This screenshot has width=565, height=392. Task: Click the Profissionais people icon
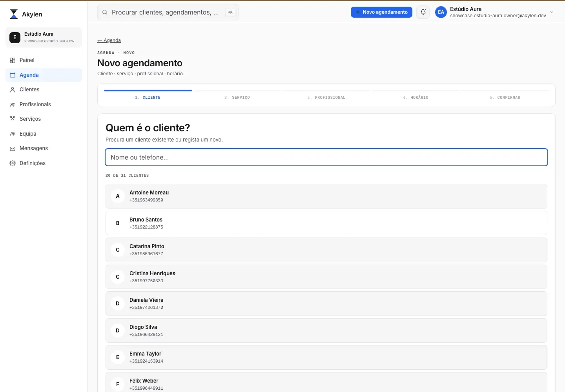tap(13, 105)
